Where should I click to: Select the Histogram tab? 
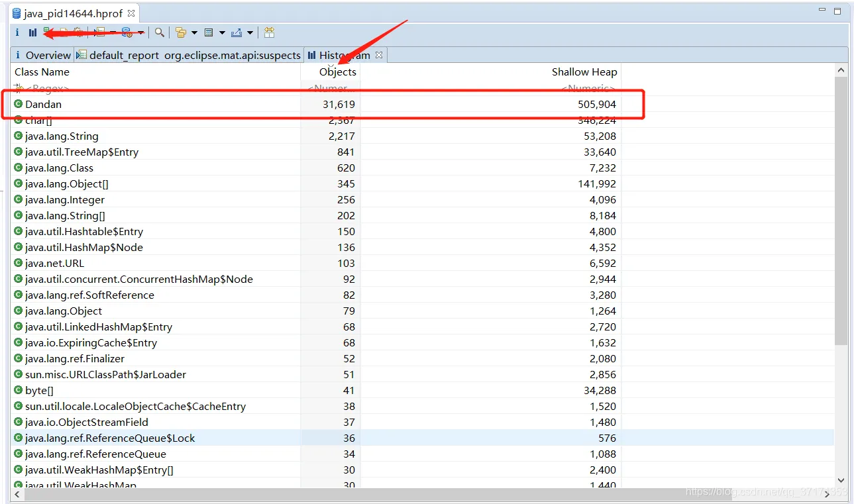(345, 55)
